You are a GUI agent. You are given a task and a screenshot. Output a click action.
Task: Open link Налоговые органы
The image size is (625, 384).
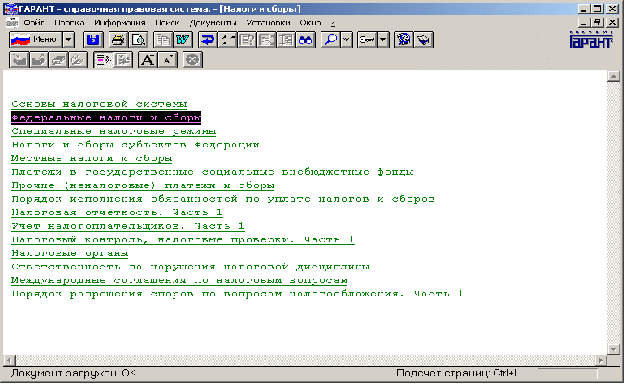click(70, 254)
